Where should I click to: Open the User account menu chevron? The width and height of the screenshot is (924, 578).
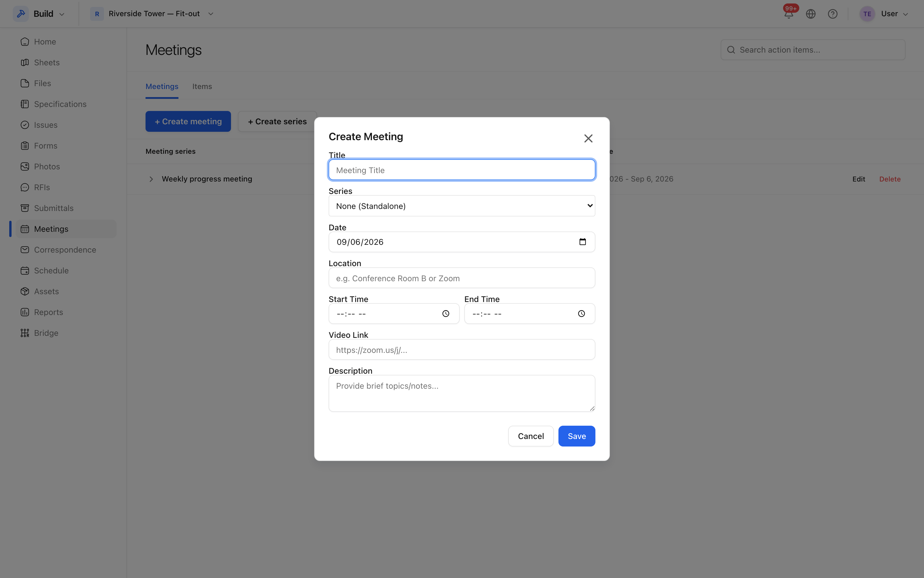[905, 14]
